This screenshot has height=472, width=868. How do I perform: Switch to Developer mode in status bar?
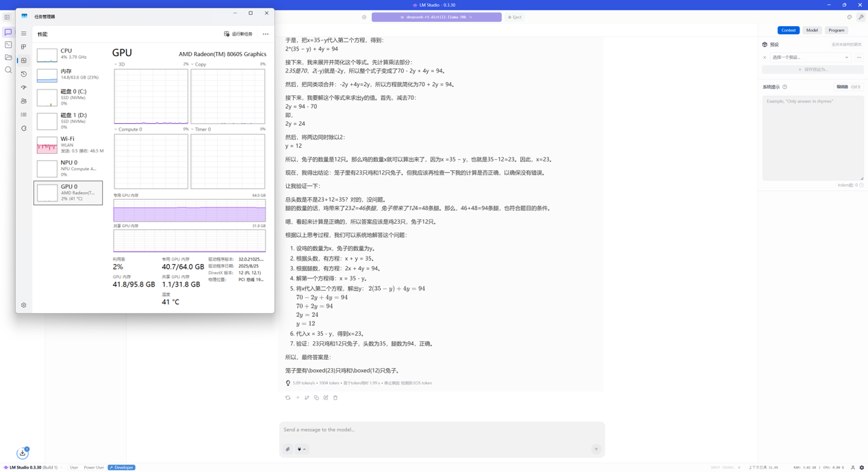(122, 468)
